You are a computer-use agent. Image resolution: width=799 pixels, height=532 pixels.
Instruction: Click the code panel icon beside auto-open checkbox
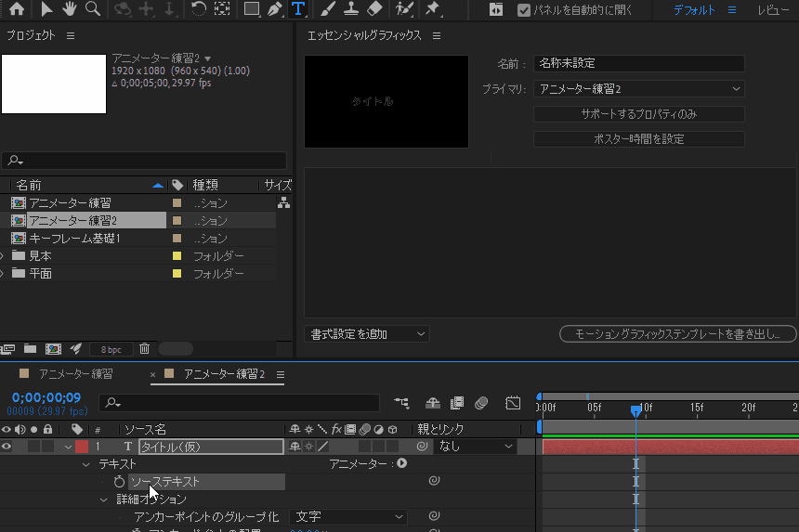(x=496, y=9)
